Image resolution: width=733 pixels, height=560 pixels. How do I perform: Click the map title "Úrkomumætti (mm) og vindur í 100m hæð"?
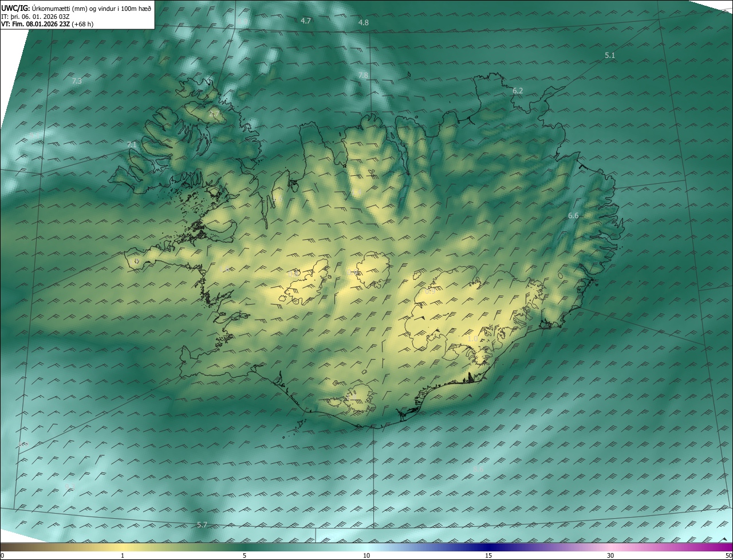tap(91, 7)
